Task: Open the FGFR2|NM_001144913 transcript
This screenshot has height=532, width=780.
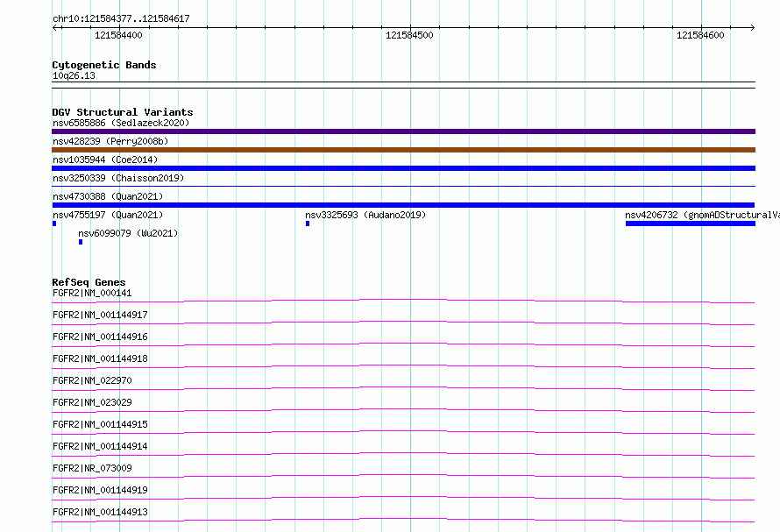Action: [x=100, y=512]
